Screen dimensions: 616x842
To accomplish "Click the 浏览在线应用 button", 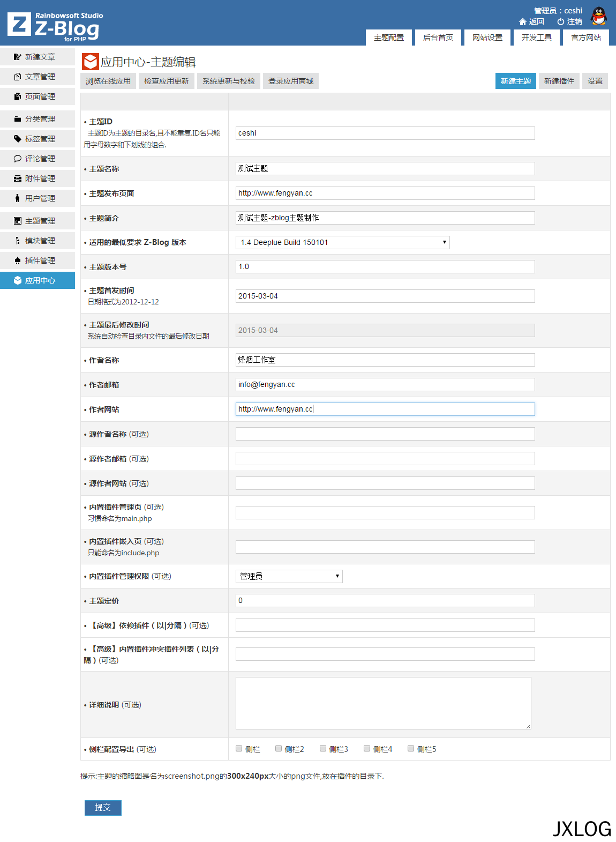I will 108,81.
